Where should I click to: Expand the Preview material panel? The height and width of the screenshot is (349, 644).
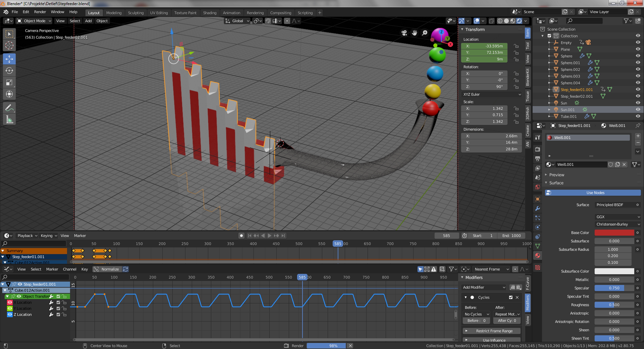point(556,175)
